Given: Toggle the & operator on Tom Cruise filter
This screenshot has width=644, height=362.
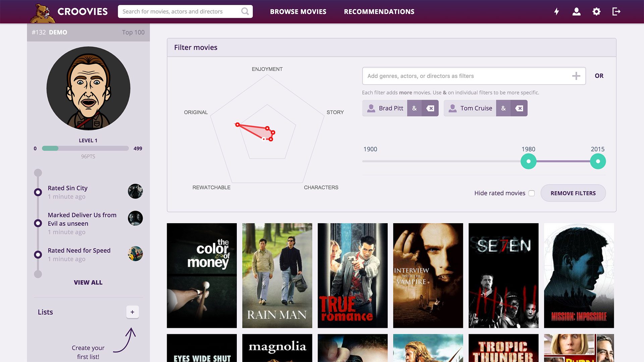Looking at the screenshot, I should pyautogui.click(x=503, y=108).
